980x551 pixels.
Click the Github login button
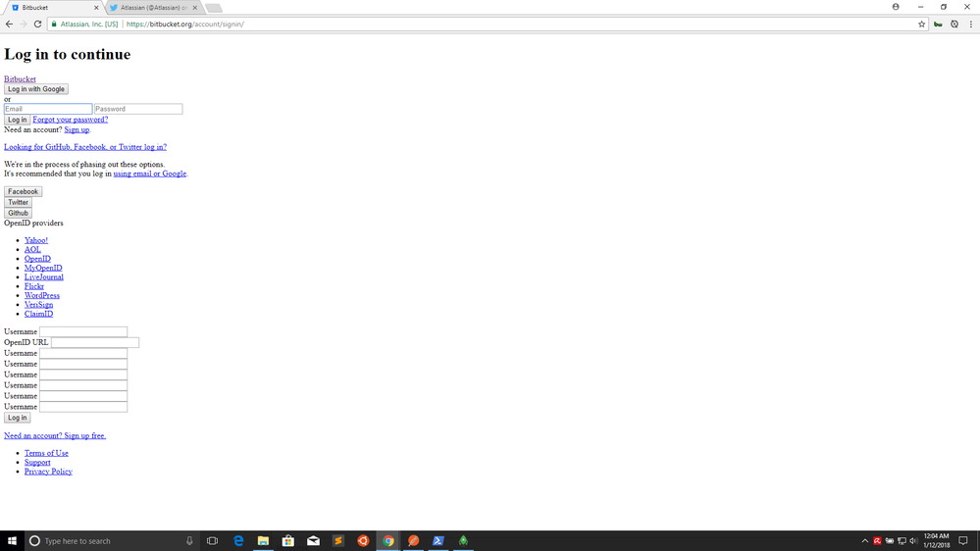[18, 213]
